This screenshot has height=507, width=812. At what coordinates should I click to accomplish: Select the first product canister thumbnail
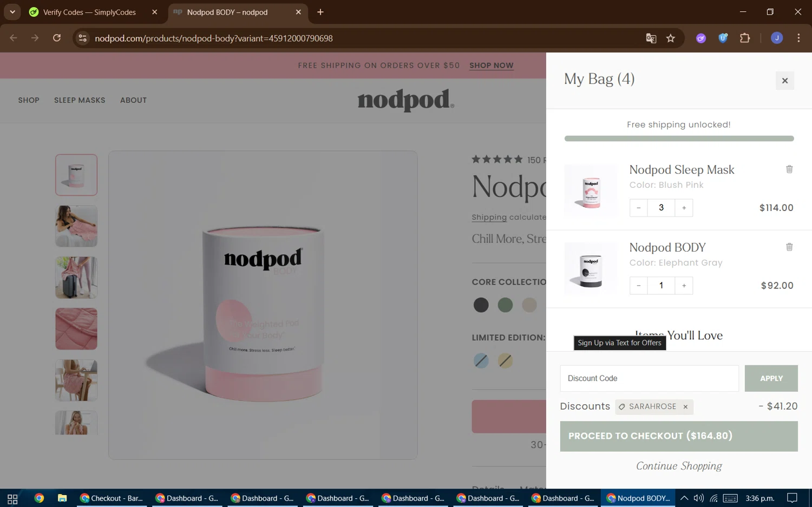tap(76, 175)
